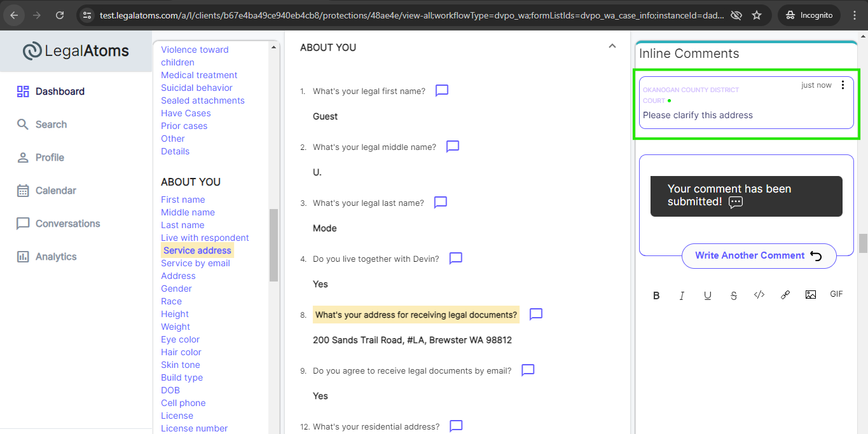
Task: Apply italic formatting in comment editor
Action: [x=682, y=295]
